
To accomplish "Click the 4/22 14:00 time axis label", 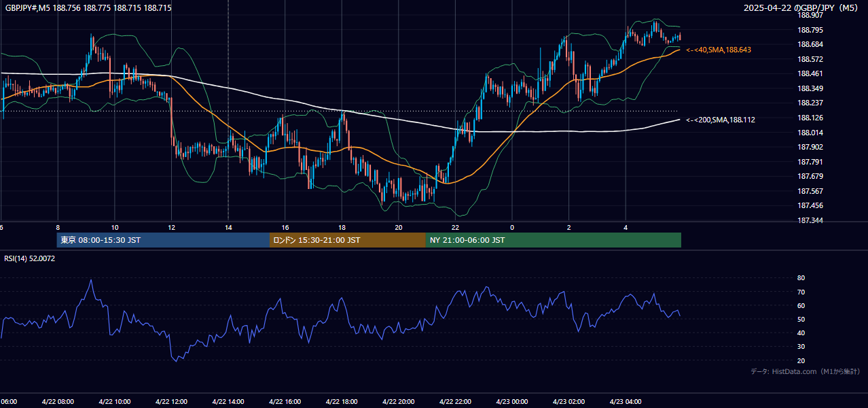I will click(x=228, y=401).
